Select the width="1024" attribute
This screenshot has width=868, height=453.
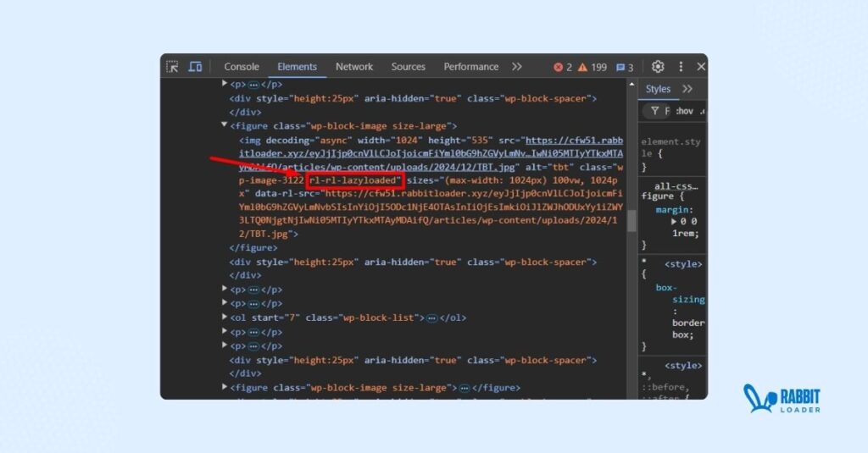click(390, 141)
